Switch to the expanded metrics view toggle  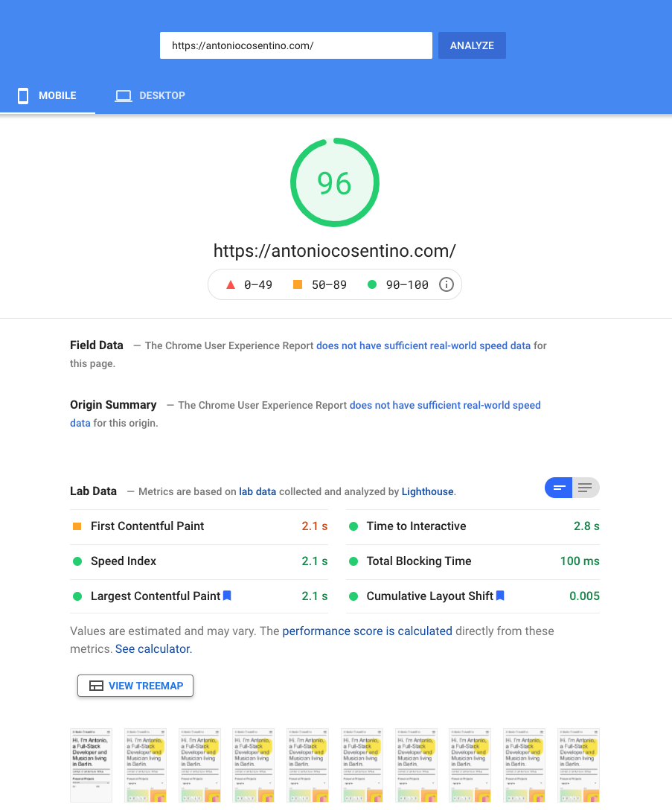(x=586, y=488)
